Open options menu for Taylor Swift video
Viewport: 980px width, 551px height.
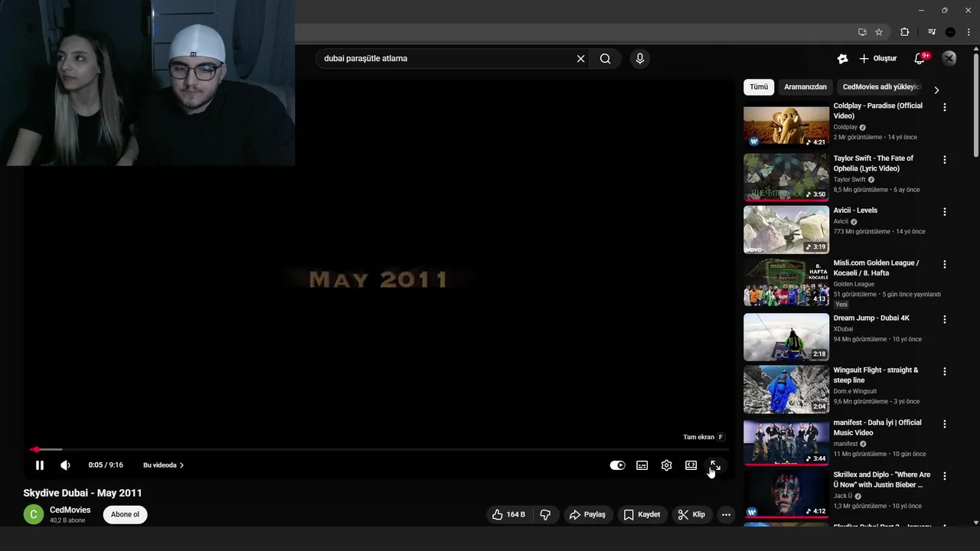point(944,160)
